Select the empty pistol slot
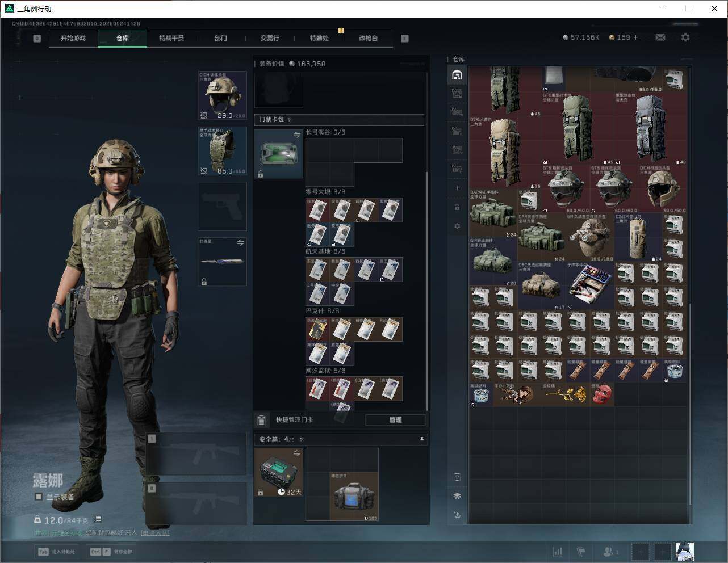Screen dimensions: 728x563 222,207
